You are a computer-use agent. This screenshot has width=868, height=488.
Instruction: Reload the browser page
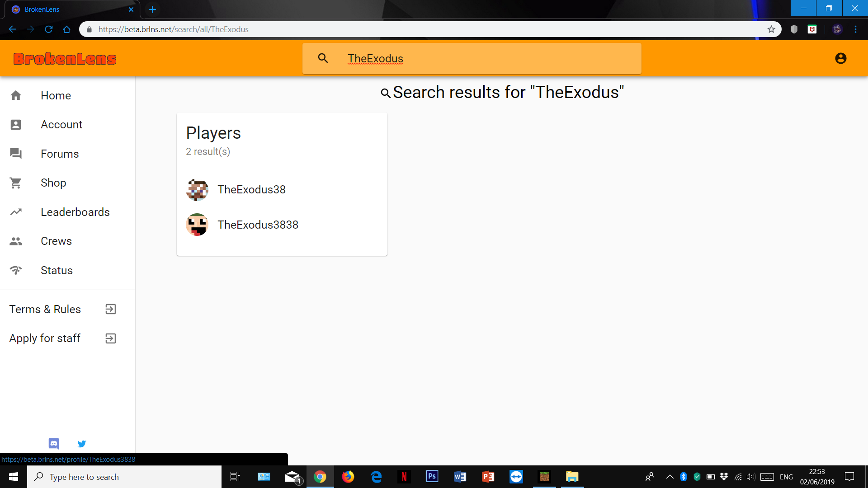49,29
